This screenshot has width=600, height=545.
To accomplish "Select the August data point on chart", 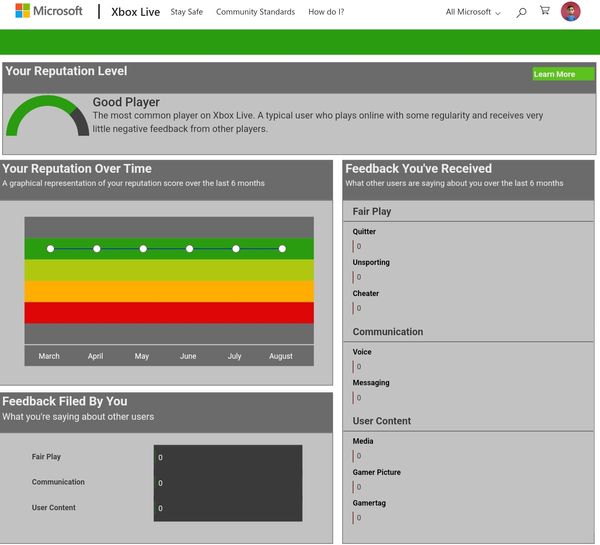I will (x=282, y=249).
